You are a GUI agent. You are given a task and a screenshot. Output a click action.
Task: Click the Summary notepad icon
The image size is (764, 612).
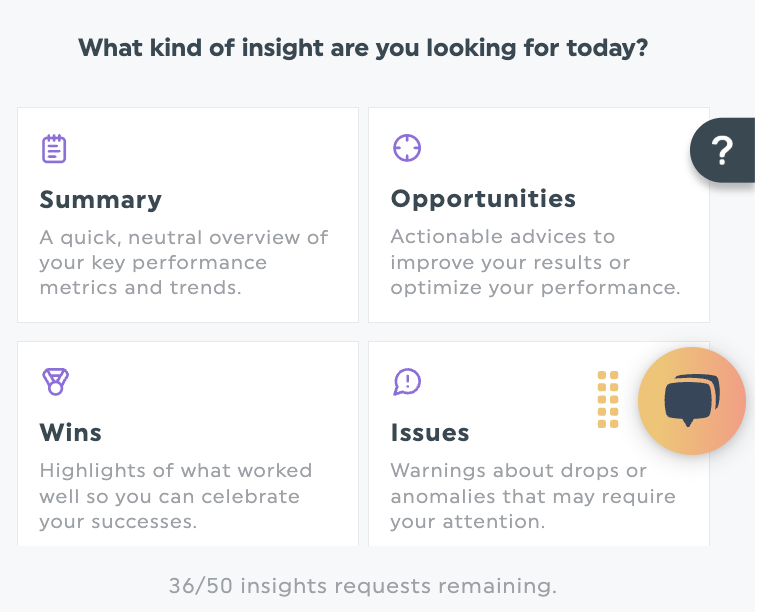[54, 149]
